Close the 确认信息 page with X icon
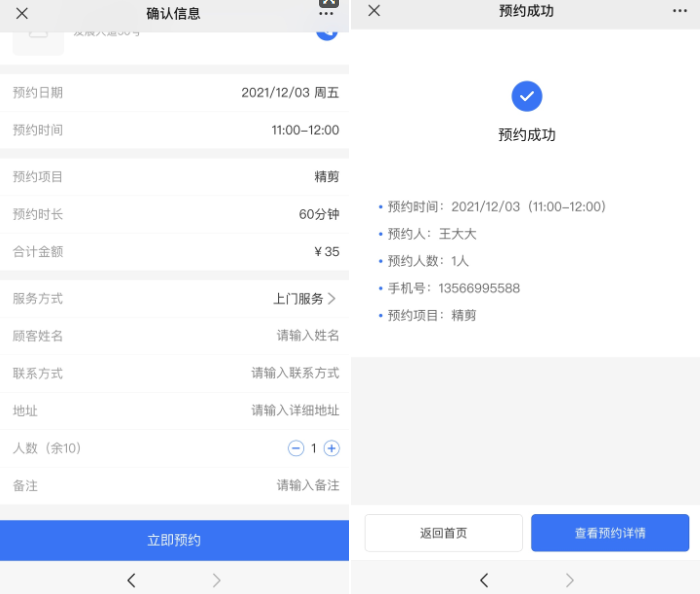700x594 pixels. [x=22, y=13]
